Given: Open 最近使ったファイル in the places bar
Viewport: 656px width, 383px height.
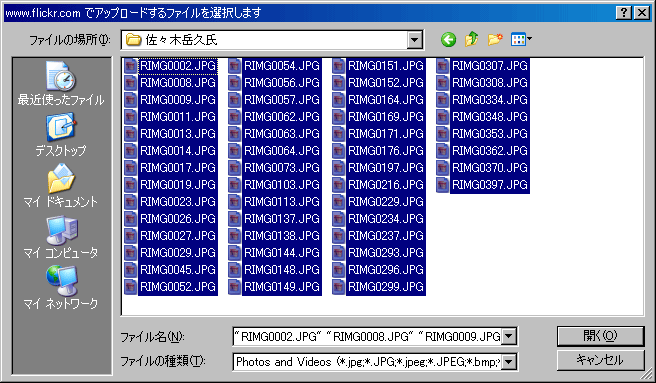Looking at the screenshot, I should point(61,83).
